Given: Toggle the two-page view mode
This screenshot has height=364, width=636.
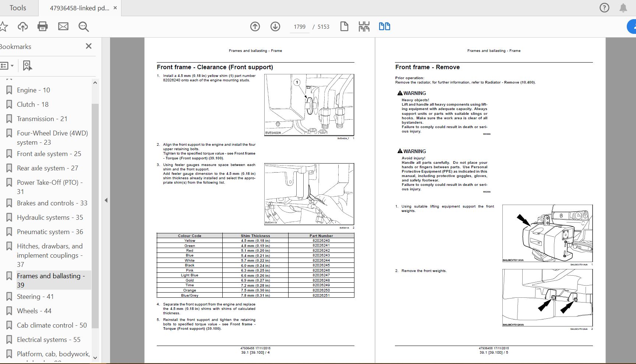Looking at the screenshot, I should coord(385,26).
